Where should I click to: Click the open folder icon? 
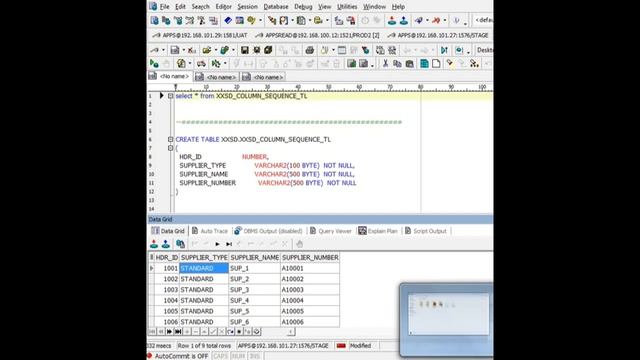(x=207, y=50)
